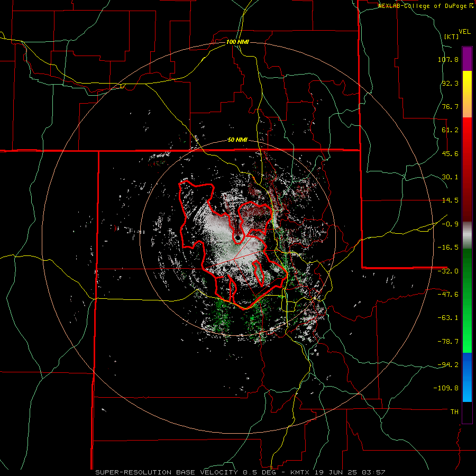Screen dimensions: 476x476
Task: Pick the gray segment of velocity color bar
Action: 467,235
